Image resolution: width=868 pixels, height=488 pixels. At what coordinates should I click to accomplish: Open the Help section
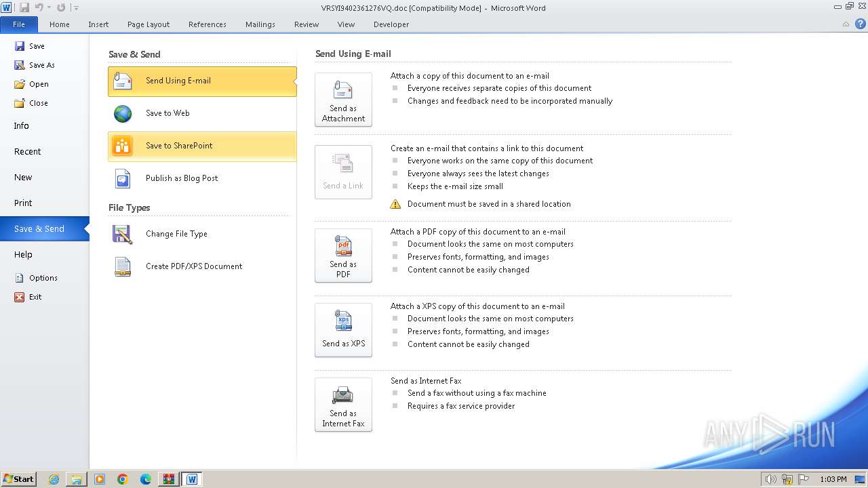click(44, 255)
